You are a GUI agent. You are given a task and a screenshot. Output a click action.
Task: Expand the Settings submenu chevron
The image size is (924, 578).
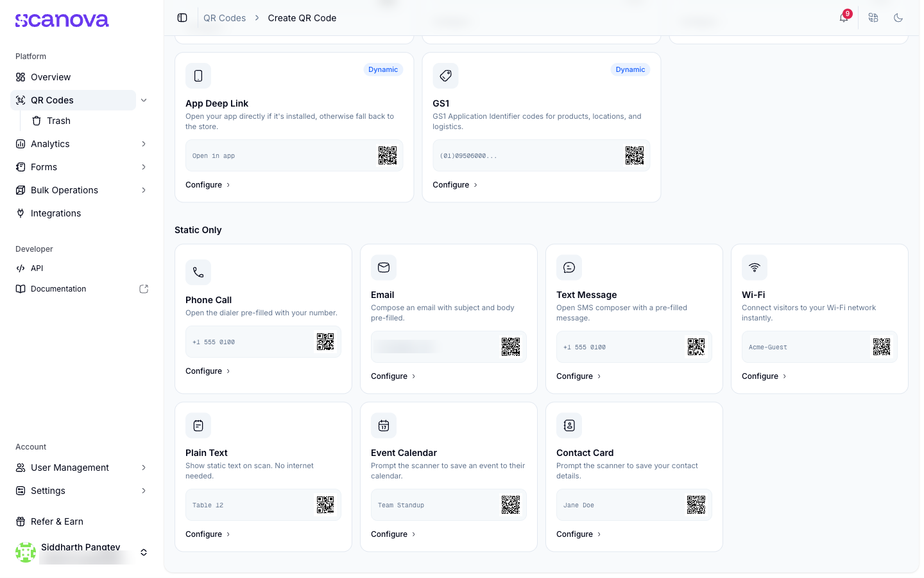[144, 491]
